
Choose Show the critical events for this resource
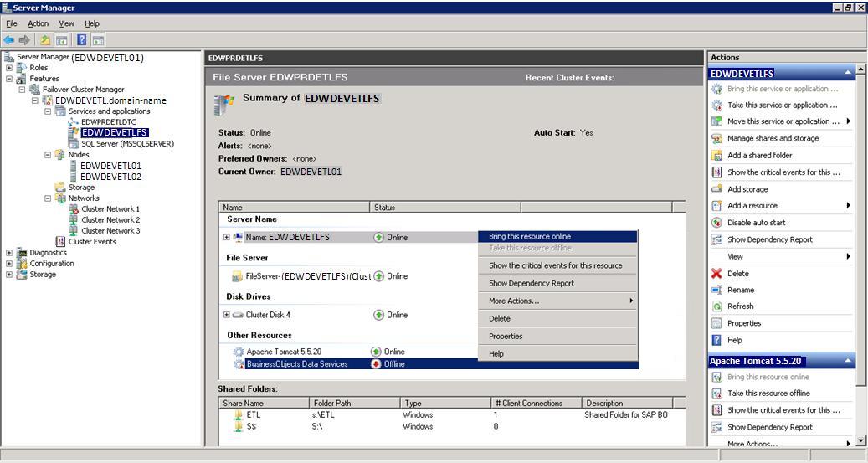coord(558,265)
